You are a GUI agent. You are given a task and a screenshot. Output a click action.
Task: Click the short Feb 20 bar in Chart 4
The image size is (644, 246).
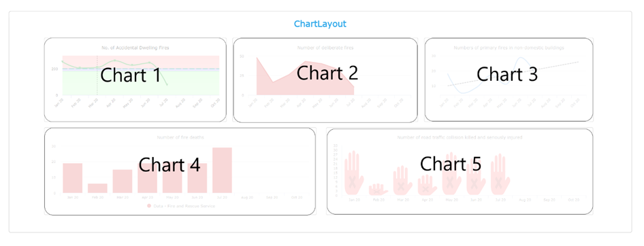(97, 188)
